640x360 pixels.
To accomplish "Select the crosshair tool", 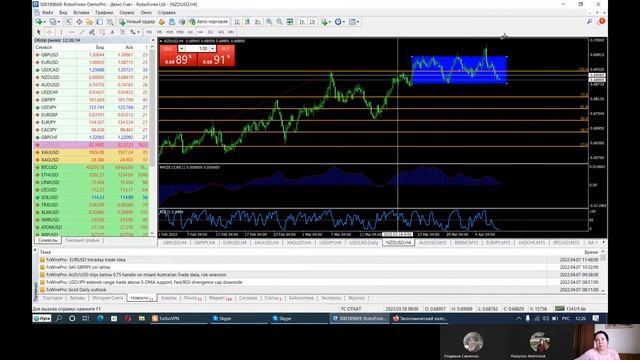I will click(x=50, y=31).
